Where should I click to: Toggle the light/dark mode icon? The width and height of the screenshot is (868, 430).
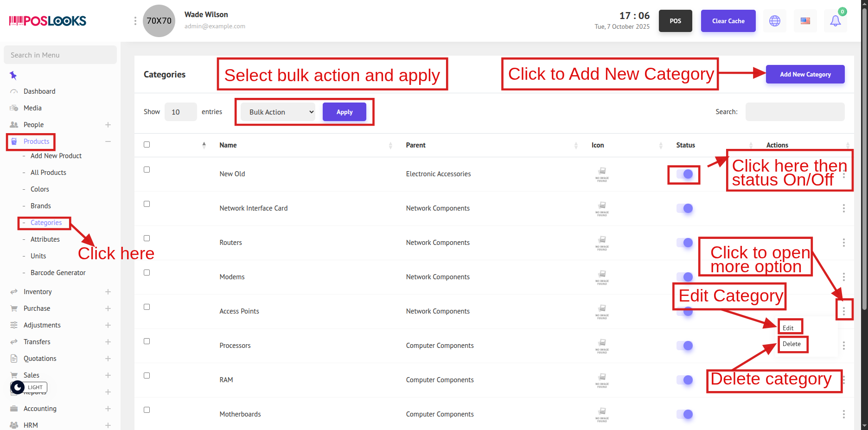pyautogui.click(x=18, y=387)
